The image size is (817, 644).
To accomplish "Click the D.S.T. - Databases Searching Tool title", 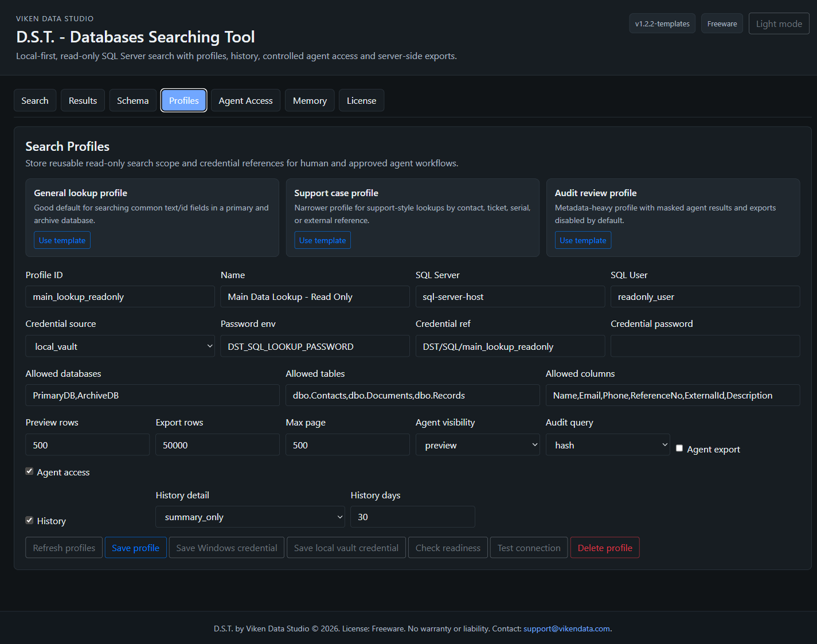I will pos(135,37).
